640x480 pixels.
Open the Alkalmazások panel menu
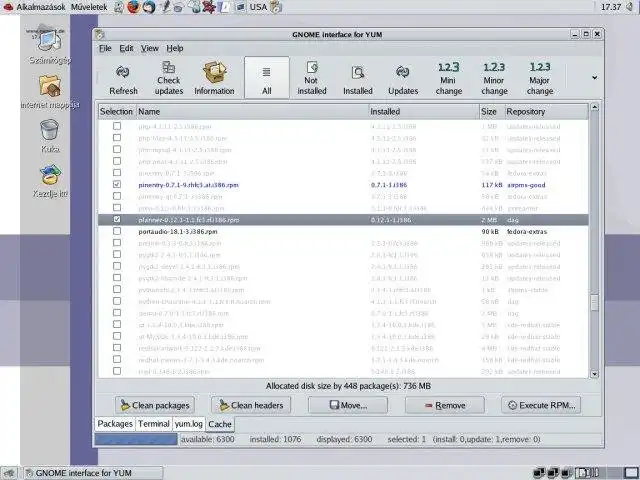click(41, 7)
